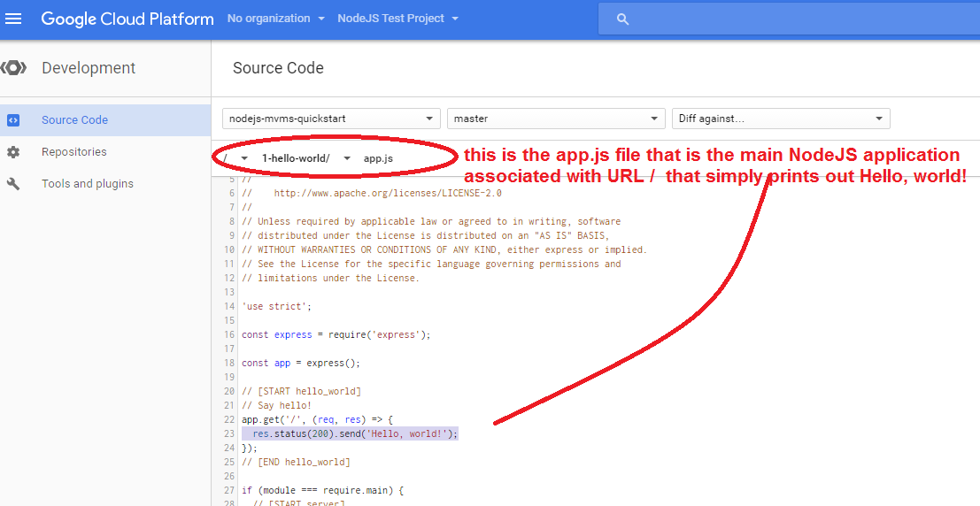Screen dimensions: 980x506
Task: Click the search magnifier icon
Action: tap(622, 19)
